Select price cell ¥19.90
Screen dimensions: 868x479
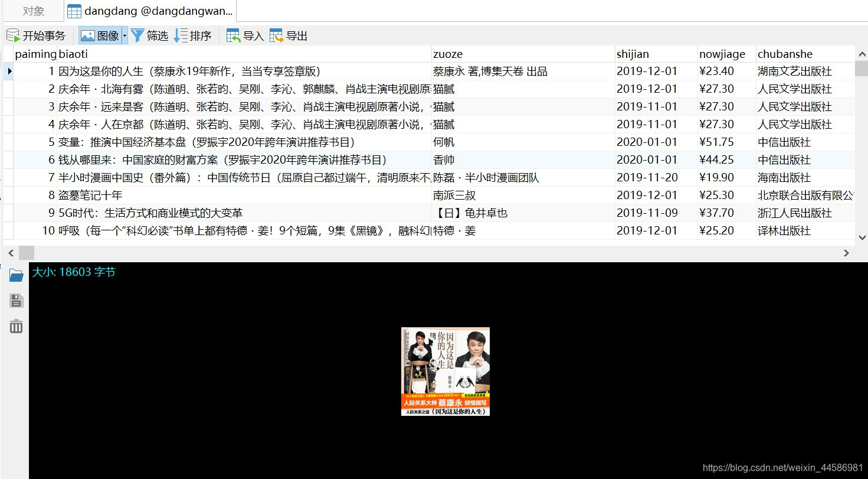[x=727, y=178]
